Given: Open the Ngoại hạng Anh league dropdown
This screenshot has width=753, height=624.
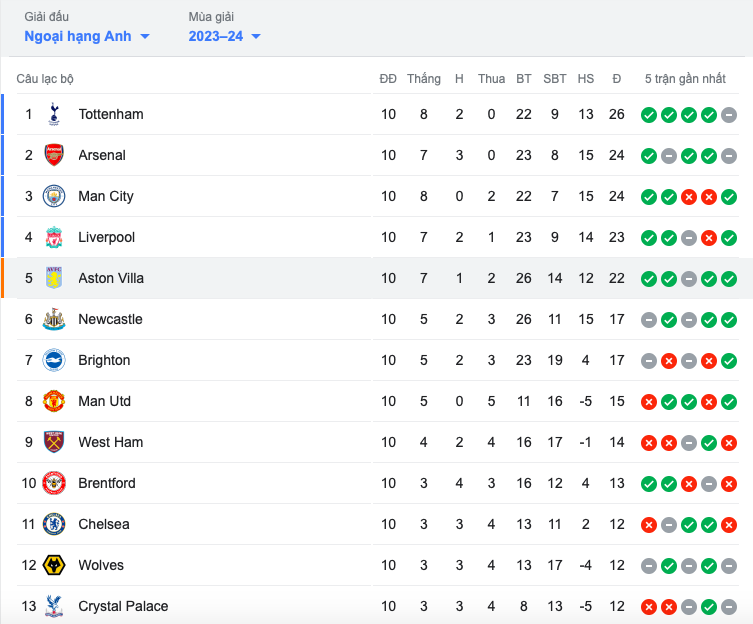Looking at the screenshot, I should [87, 36].
